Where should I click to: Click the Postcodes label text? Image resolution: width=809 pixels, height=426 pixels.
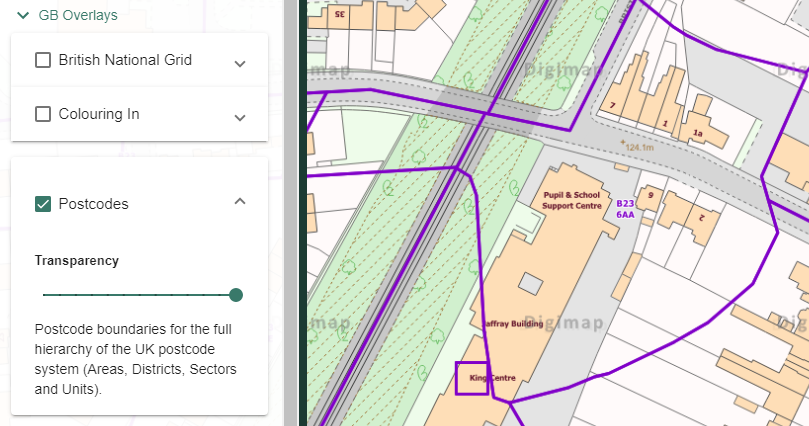point(93,204)
